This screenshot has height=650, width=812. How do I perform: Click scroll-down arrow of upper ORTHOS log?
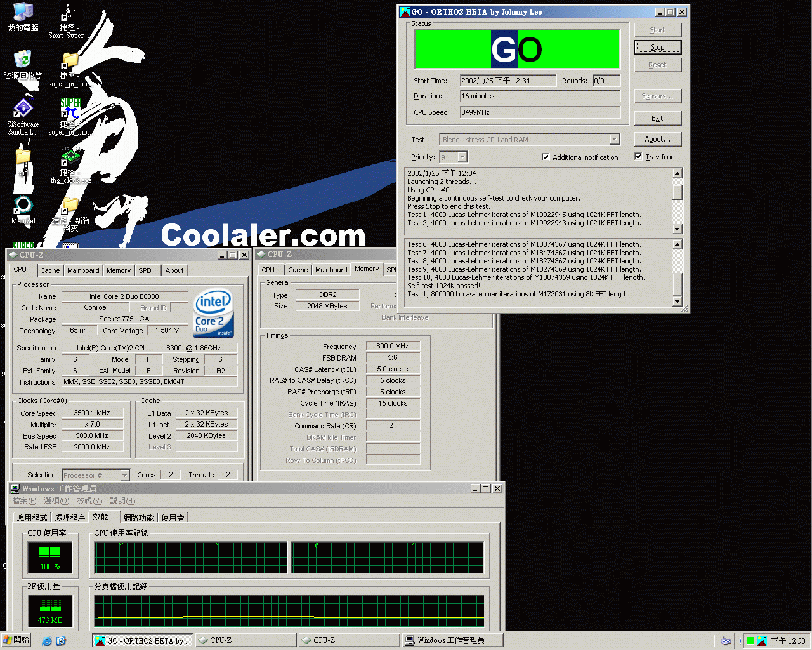coord(678,229)
